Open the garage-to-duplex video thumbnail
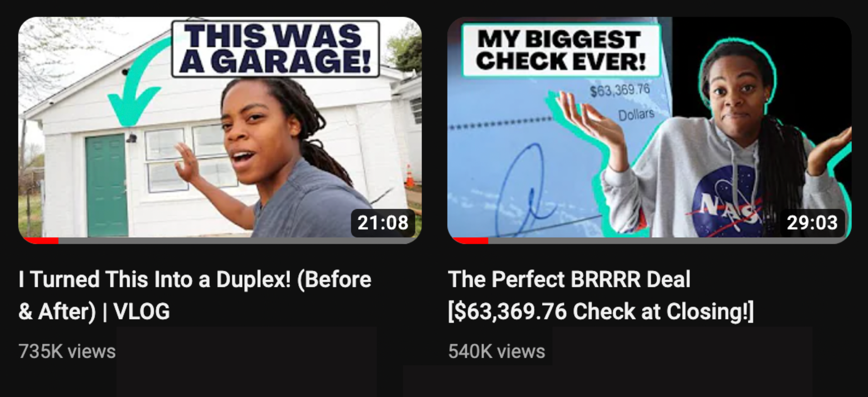This screenshot has width=868, height=397. pos(220,130)
